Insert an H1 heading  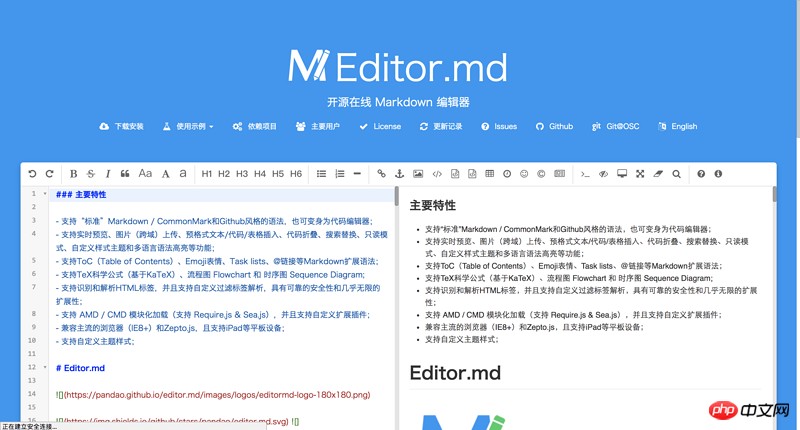[x=207, y=173]
